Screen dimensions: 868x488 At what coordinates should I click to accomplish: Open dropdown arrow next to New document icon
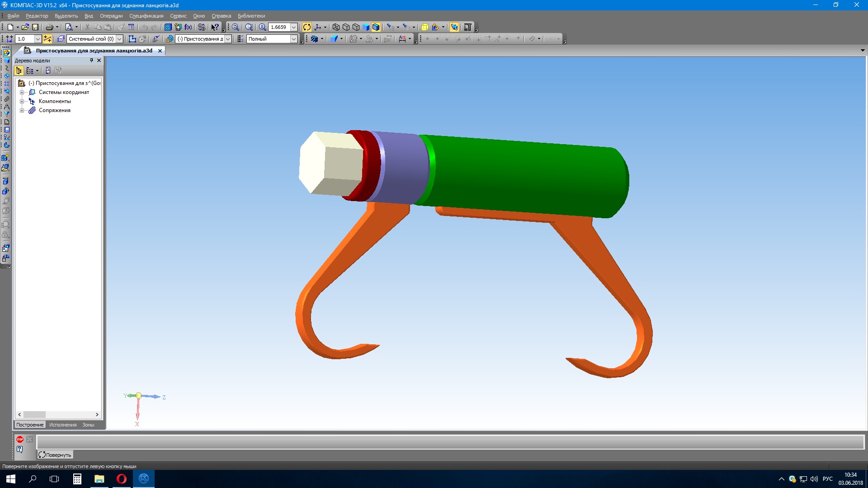click(18, 27)
